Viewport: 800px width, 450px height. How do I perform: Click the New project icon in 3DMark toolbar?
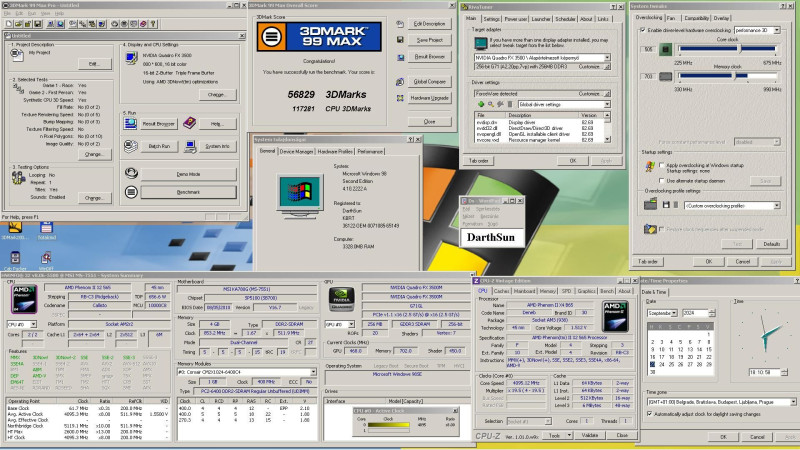[9, 23]
